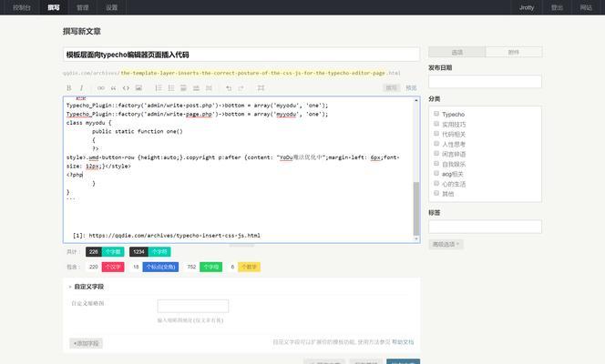Tick the 代码相关 category checkbox
Image resolution: width=605 pixels, height=364 pixels.
pos(436,134)
